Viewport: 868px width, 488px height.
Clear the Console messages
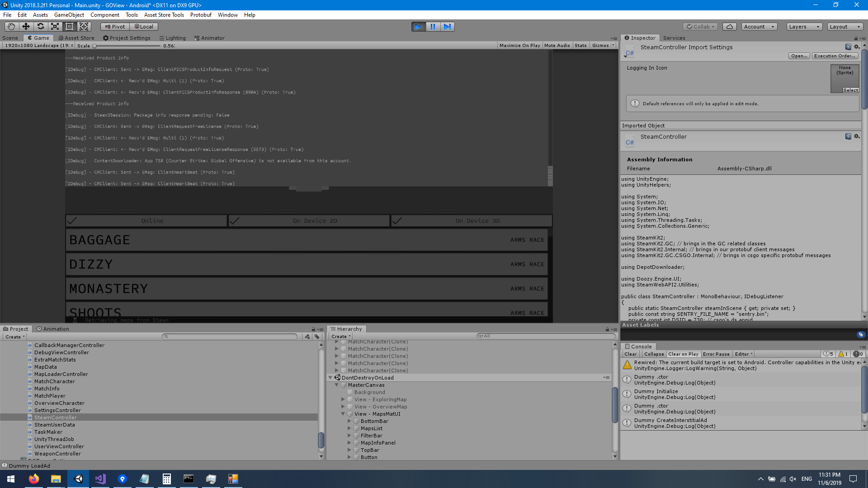coord(631,354)
